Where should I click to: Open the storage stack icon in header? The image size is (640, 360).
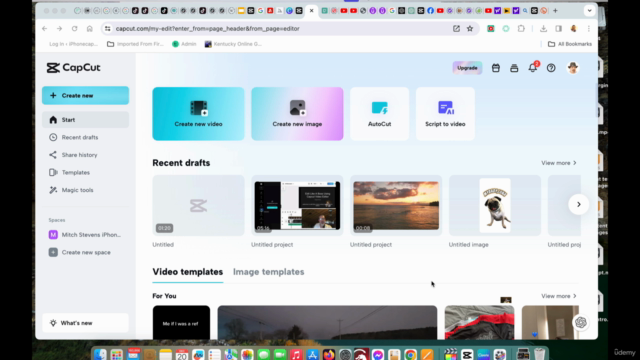[514, 68]
